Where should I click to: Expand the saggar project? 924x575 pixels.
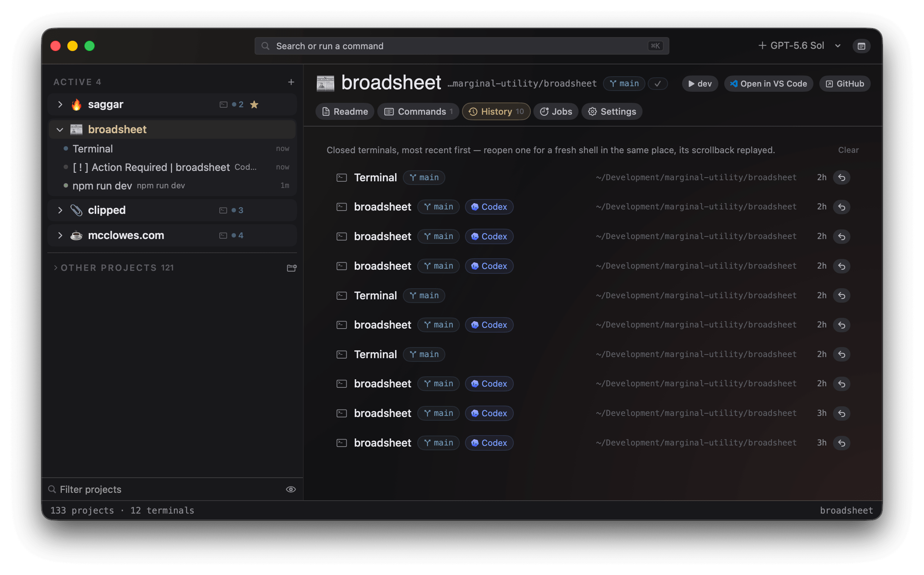pyautogui.click(x=60, y=105)
